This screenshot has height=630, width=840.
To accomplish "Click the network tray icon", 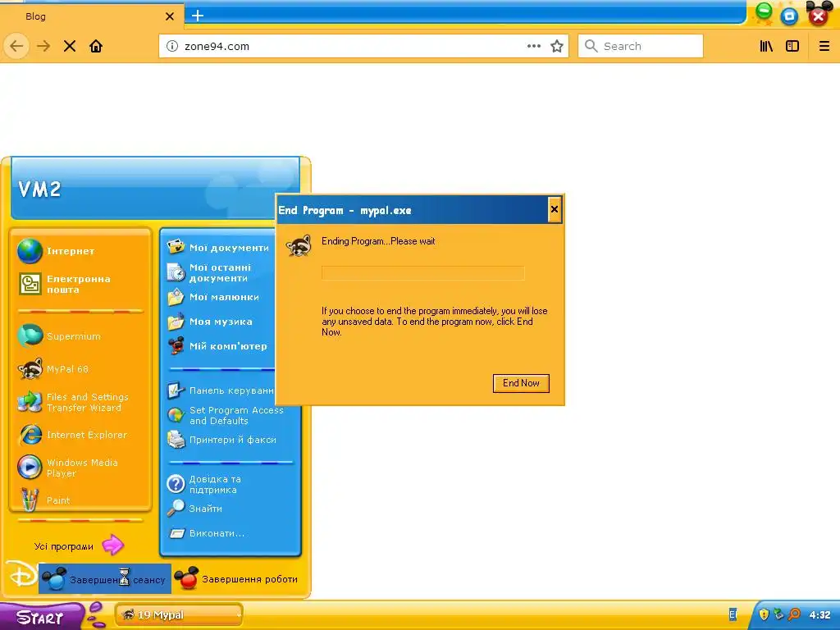I will [x=779, y=614].
